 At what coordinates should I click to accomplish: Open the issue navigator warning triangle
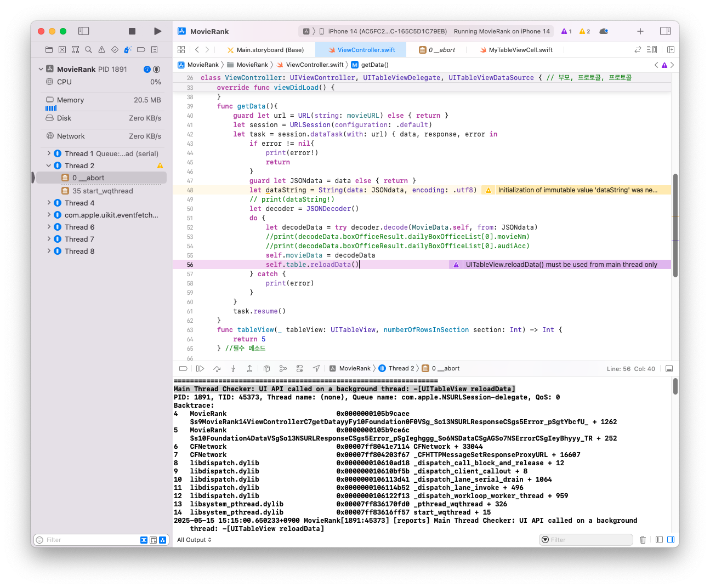pos(101,49)
